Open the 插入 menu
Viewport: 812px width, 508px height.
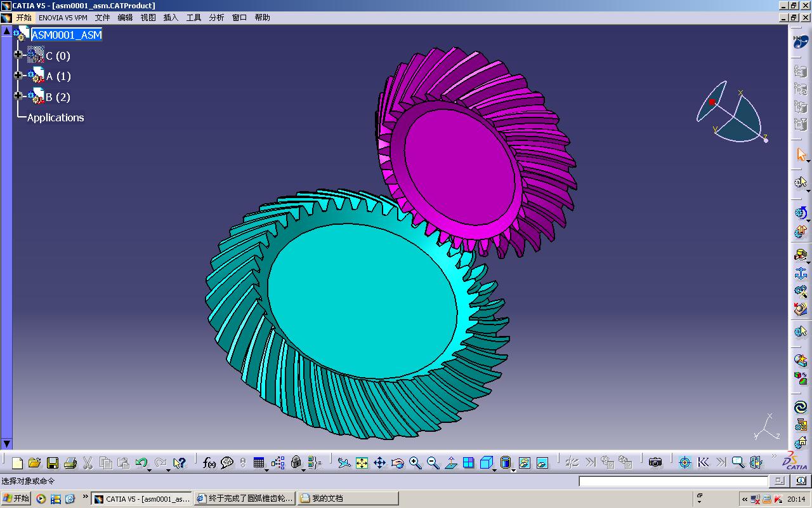171,18
